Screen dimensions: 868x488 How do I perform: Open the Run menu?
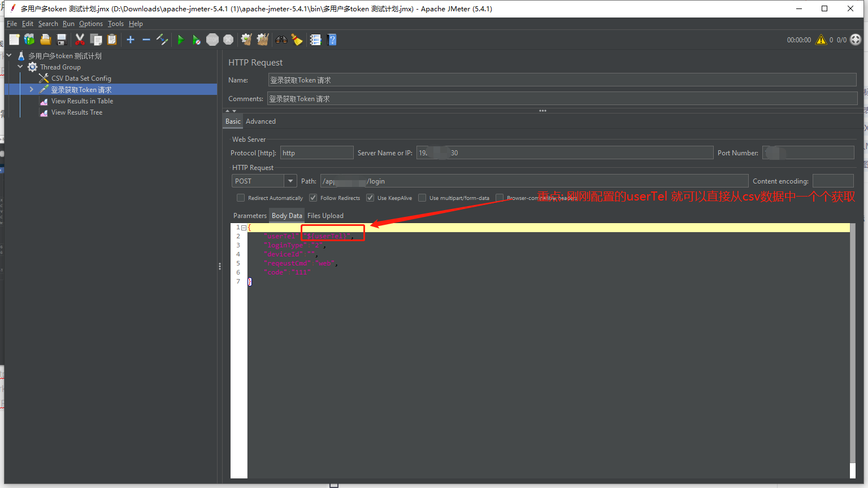[68, 24]
